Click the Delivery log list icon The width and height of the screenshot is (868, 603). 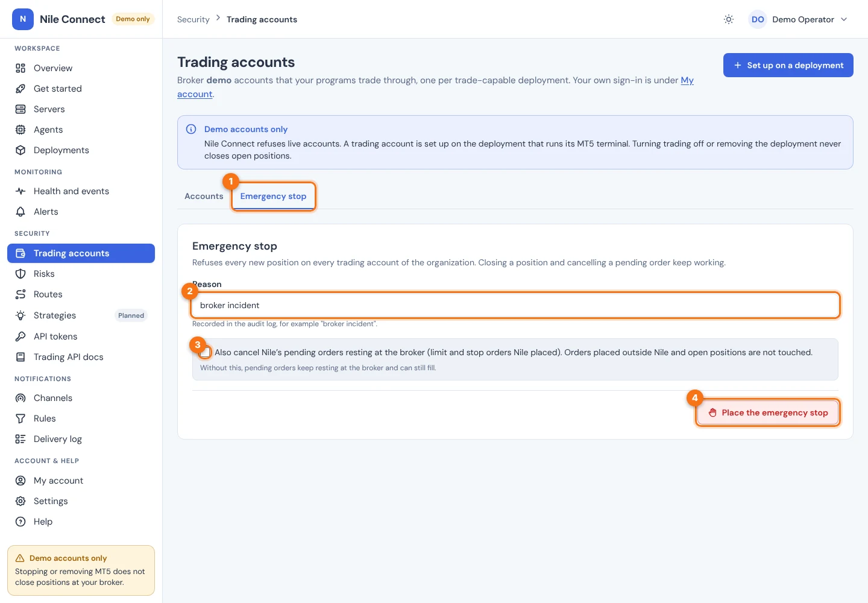click(20, 439)
